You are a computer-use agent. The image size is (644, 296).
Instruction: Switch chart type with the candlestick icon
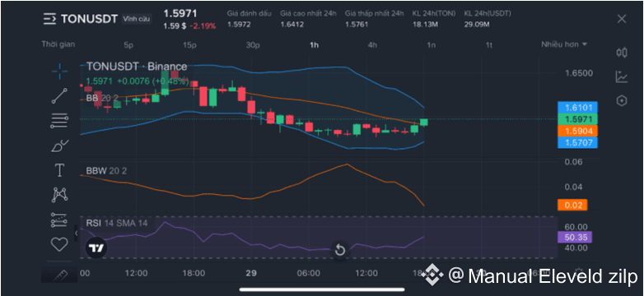pyautogui.click(x=622, y=52)
